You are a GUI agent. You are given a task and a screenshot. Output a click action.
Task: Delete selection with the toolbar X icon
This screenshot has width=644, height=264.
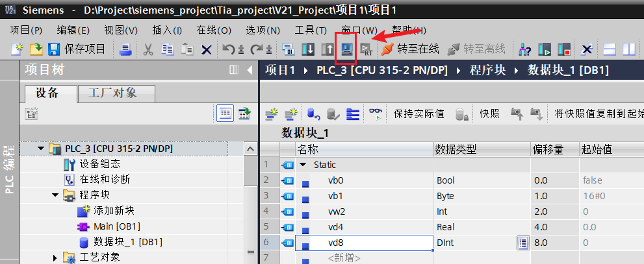pyautogui.click(x=206, y=50)
